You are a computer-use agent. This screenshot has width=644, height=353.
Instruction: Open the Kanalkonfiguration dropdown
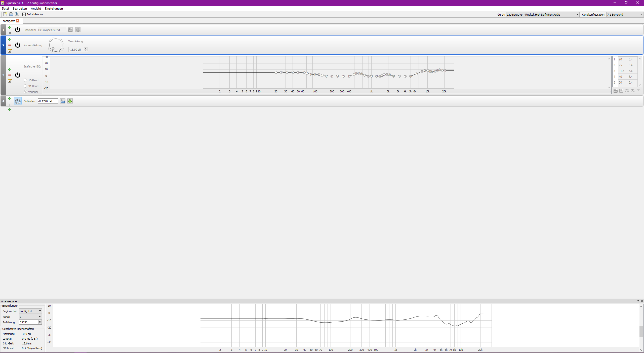coord(624,15)
